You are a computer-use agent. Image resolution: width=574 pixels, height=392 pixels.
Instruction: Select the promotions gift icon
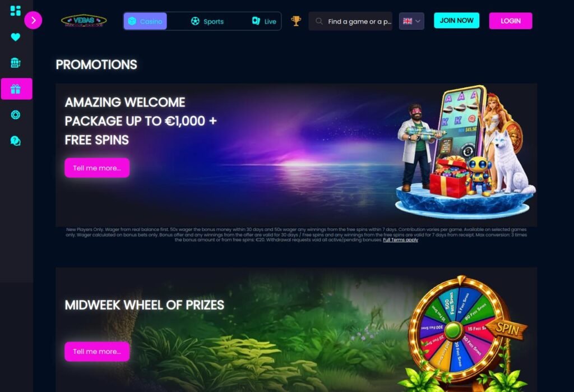pos(16,89)
